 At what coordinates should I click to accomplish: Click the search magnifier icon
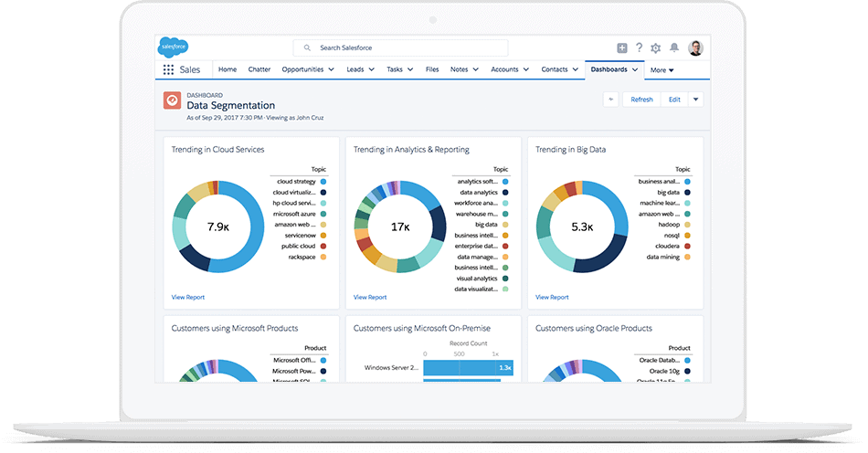[x=307, y=48]
